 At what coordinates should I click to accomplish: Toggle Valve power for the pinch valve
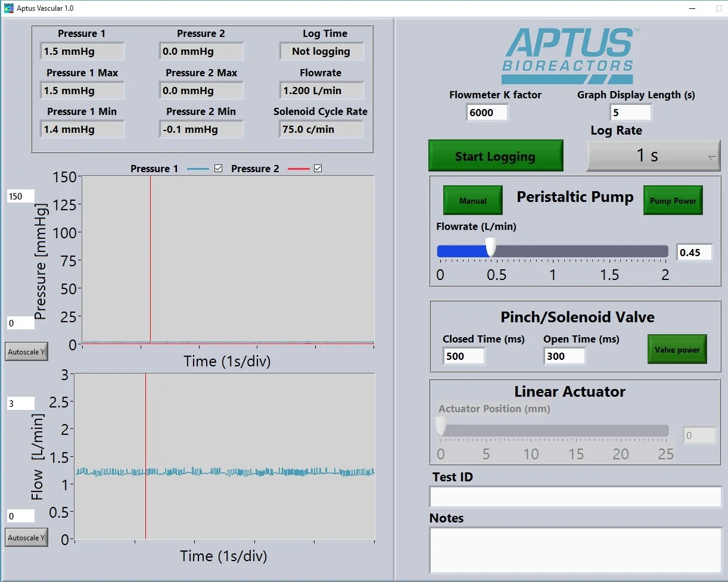(x=677, y=350)
